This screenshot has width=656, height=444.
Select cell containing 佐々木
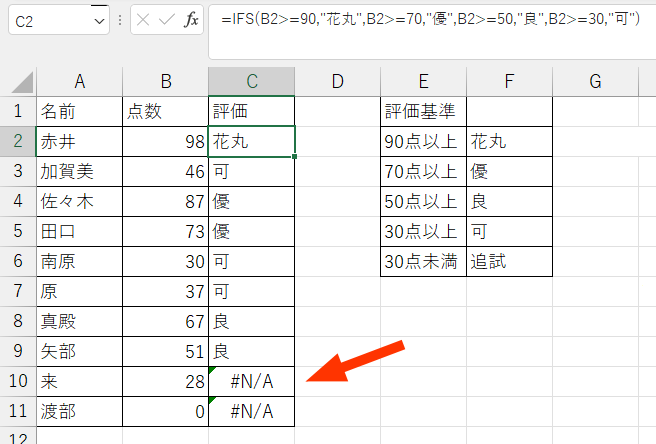79,201
